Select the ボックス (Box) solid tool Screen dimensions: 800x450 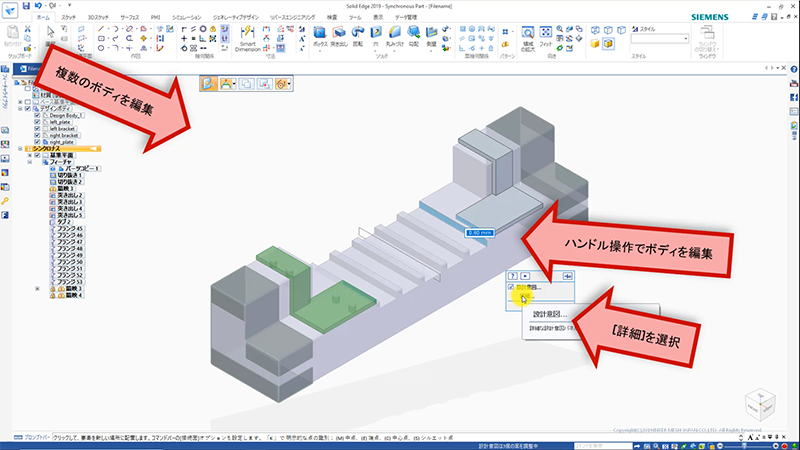(x=320, y=36)
